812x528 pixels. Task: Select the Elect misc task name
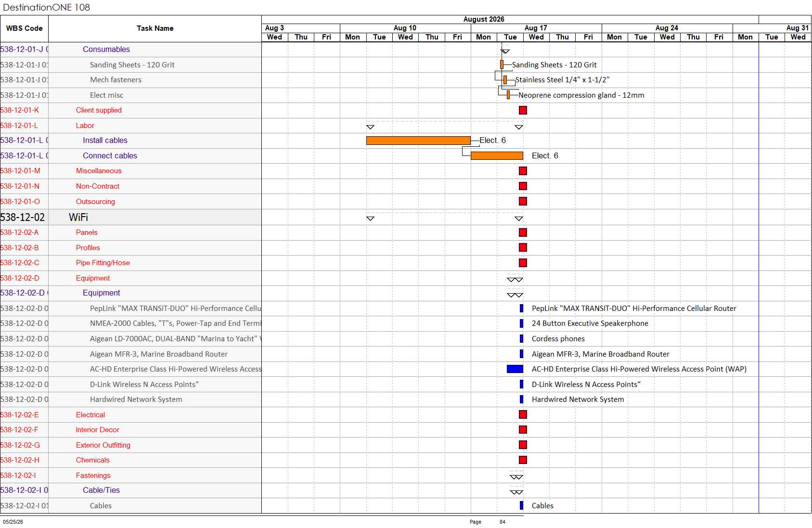pos(106,95)
